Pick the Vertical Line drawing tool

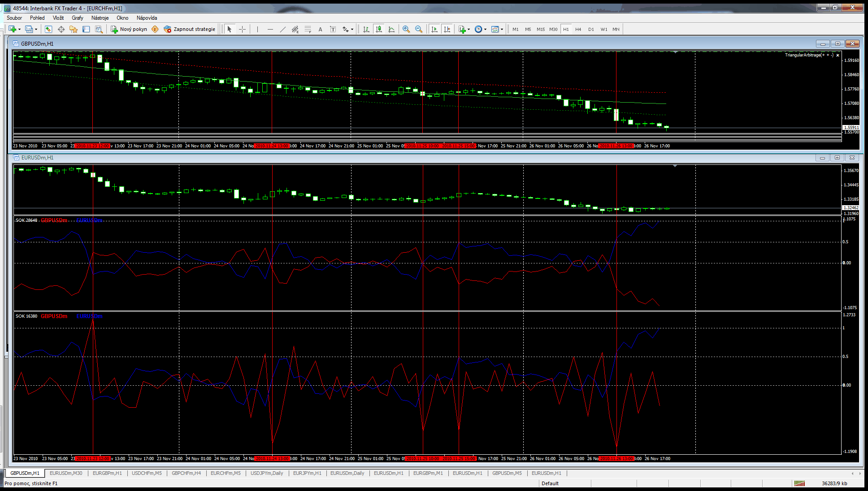point(257,29)
